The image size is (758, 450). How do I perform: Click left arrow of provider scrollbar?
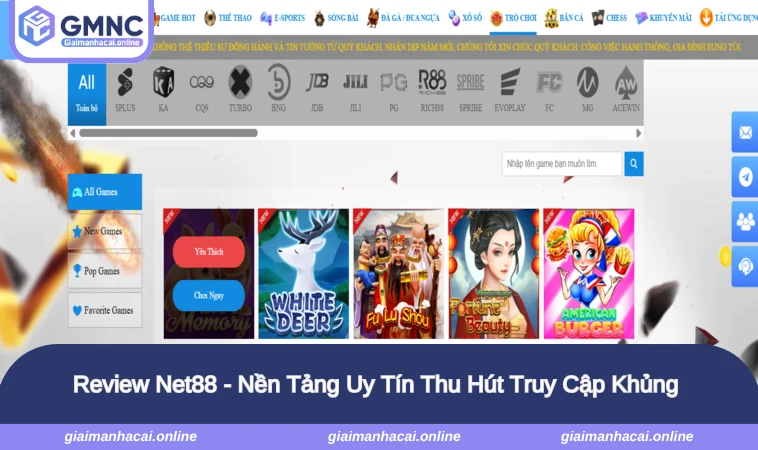pyautogui.click(x=73, y=133)
